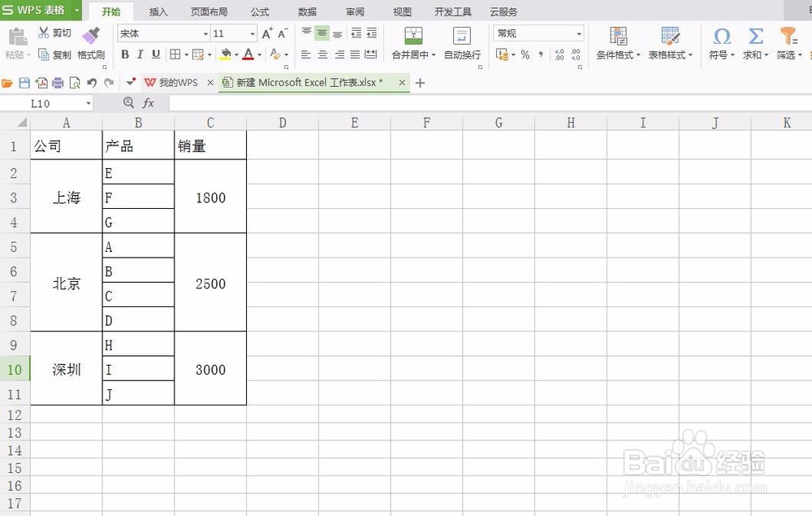Open the 云服务 tab
The width and height of the screenshot is (812, 516).
pos(503,11)
